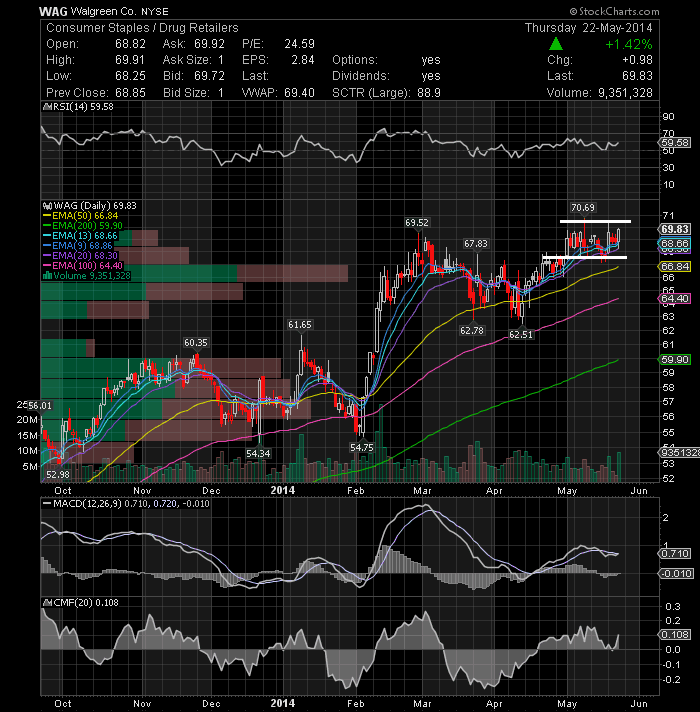Click the Thursday 22-May-2014 date text
This screenshot has width=700, height=712.
point(589,28)
